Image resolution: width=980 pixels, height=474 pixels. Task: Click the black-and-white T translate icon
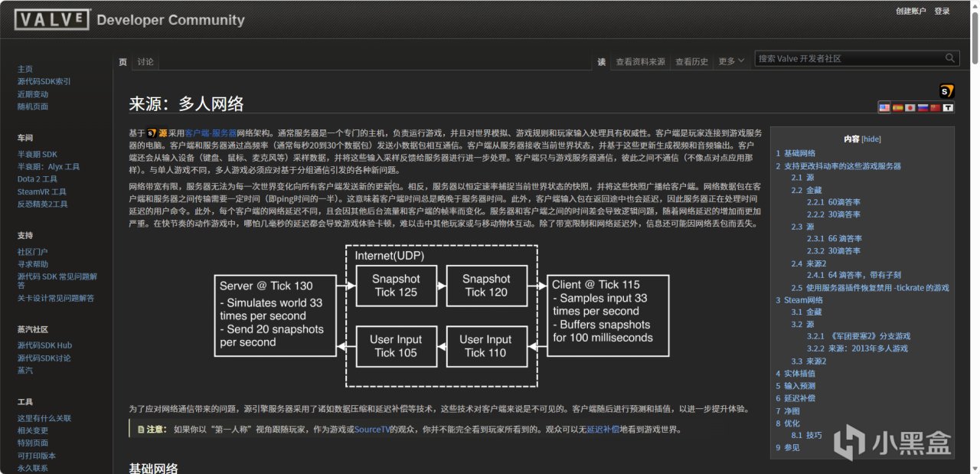(949, 108)
